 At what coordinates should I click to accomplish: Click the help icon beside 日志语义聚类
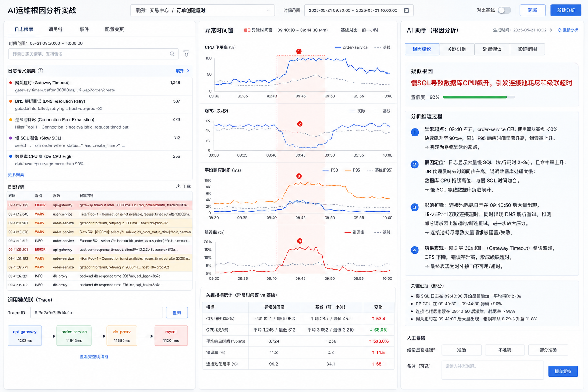click(x=41, y=71)
